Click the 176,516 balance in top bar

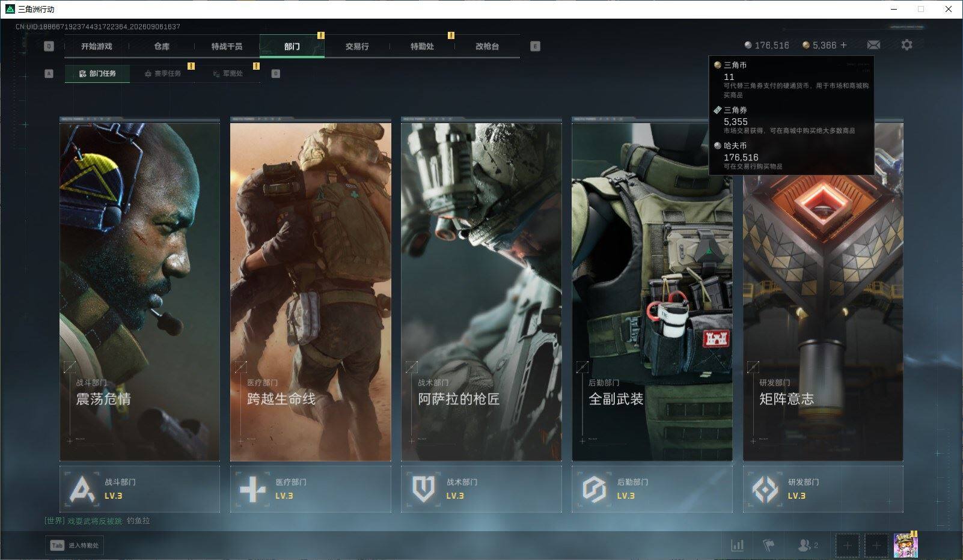pos(772,46)
